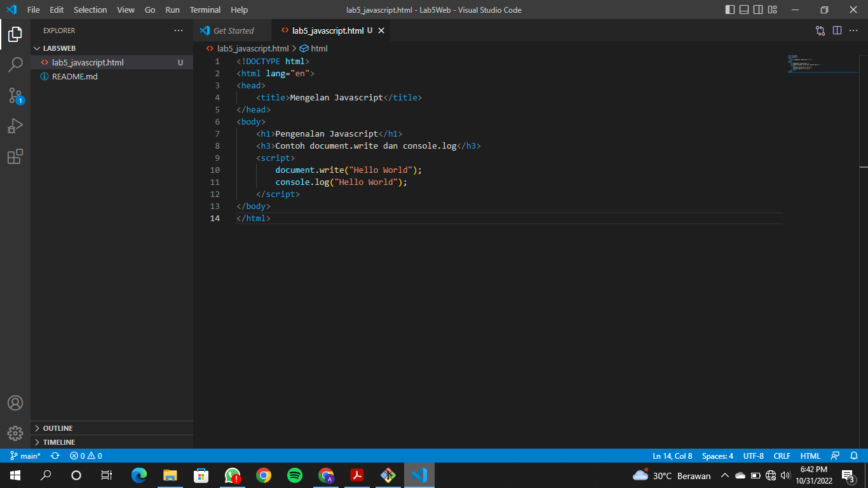Open the Terminal menu
868x488 pixels.
click(205, 10)
